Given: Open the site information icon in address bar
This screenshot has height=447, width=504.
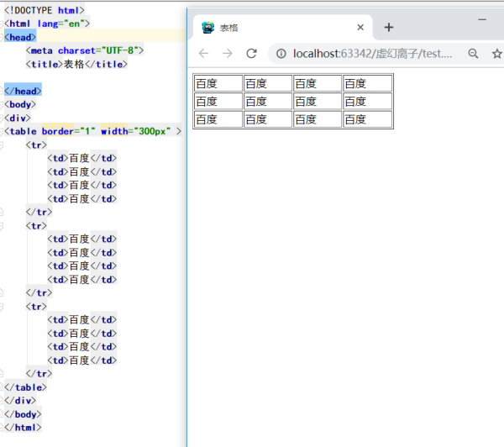Looking at the screenshot, I should coord(281,54).
